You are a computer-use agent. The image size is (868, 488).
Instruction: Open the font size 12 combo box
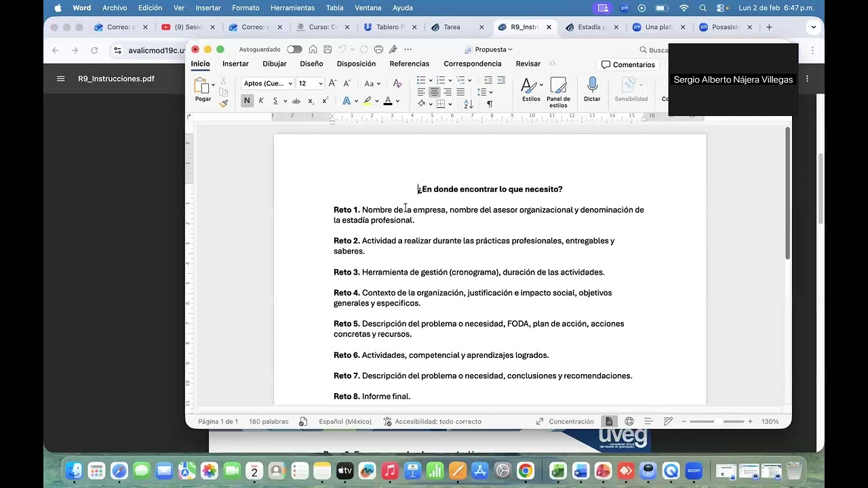coord(310,83)
